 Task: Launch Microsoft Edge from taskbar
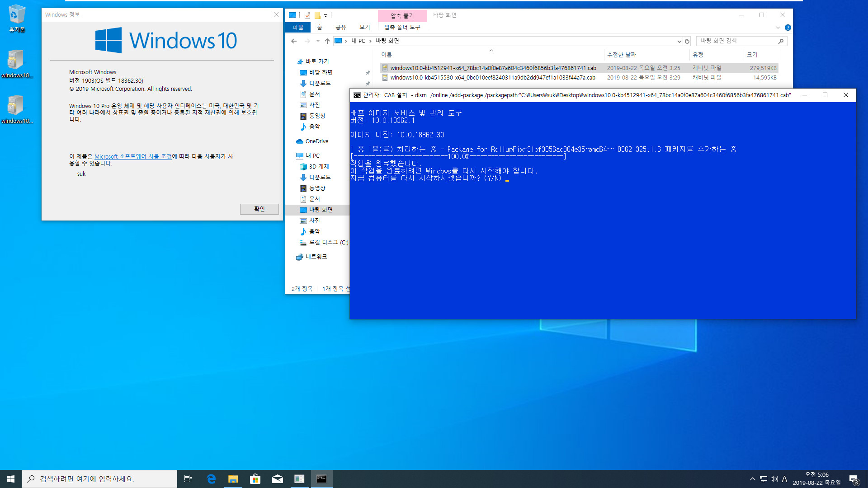tap(211, 479)
